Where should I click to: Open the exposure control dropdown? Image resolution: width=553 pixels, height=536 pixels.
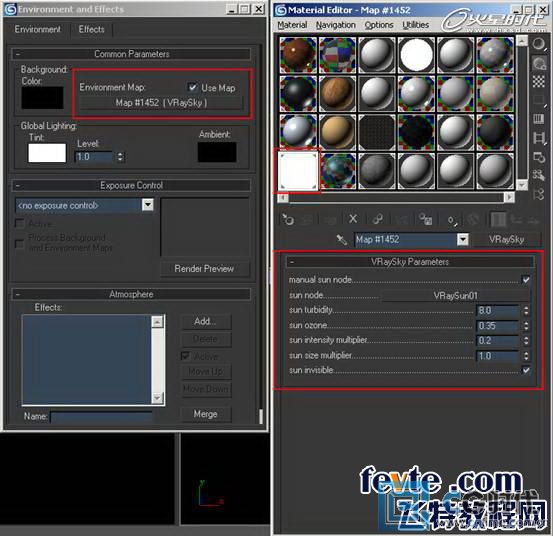(148, 205)
